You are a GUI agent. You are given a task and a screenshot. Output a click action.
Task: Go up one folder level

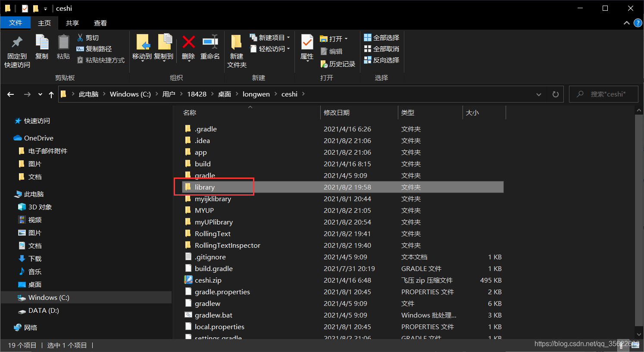click(x=51, y=94)
